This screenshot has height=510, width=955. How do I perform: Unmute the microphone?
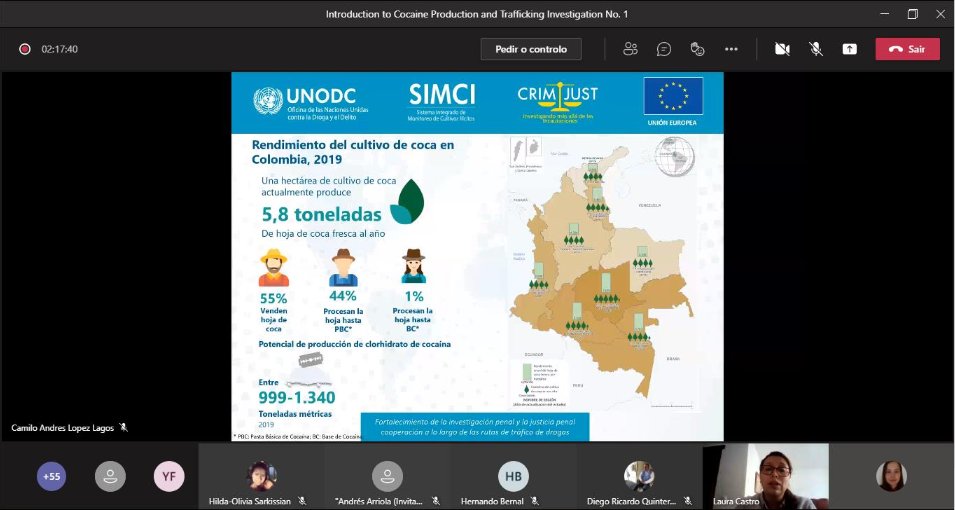[816, 49]
